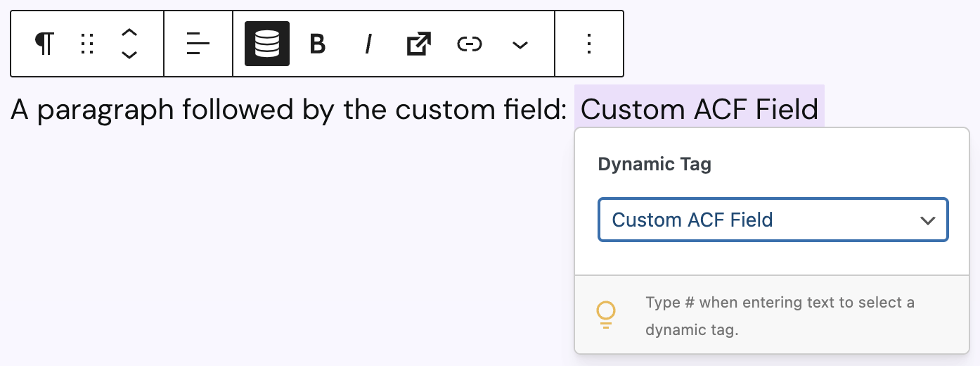
Task: Open the text alignment options
Action: (198, 44)
